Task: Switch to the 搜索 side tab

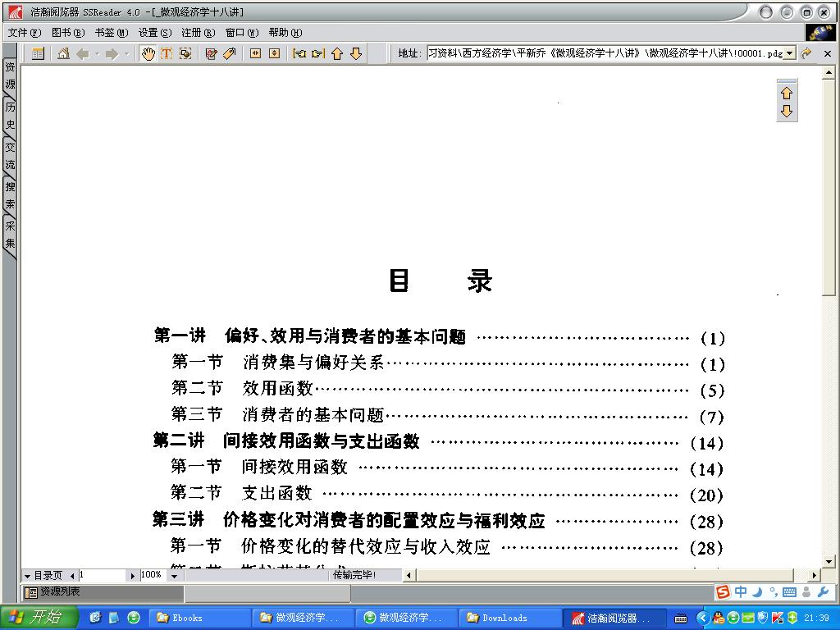Action: click(10, 195)
